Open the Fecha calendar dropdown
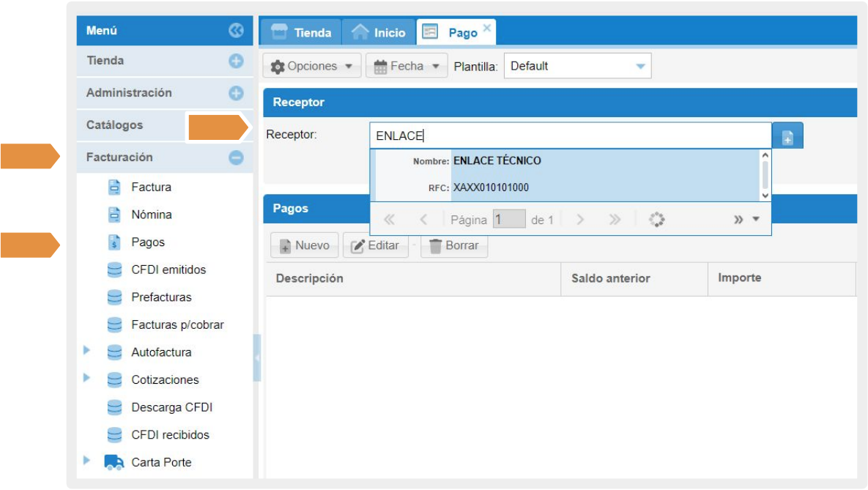 (407, 67)
